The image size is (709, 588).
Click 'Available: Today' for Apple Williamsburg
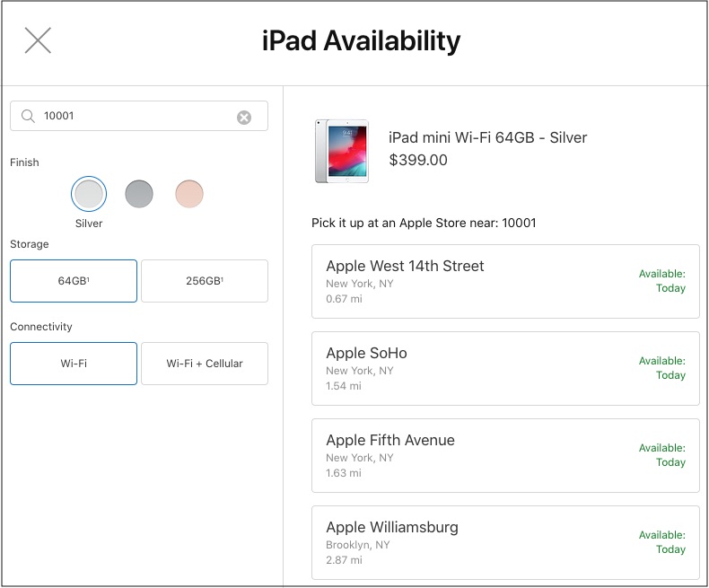tap(662, 542)
